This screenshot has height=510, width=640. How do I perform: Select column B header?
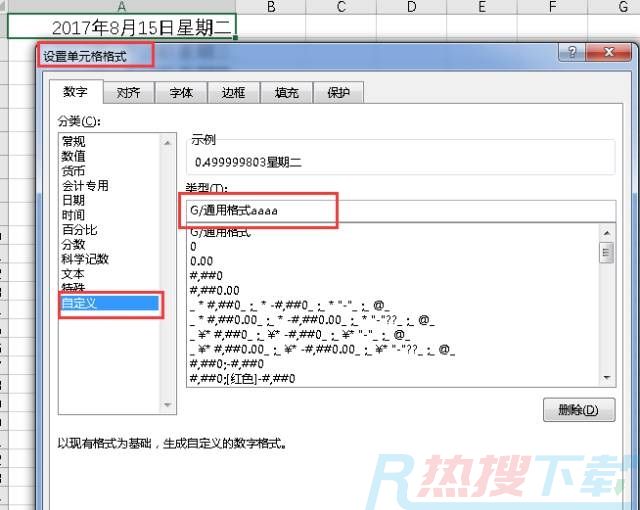click(271, 7)
